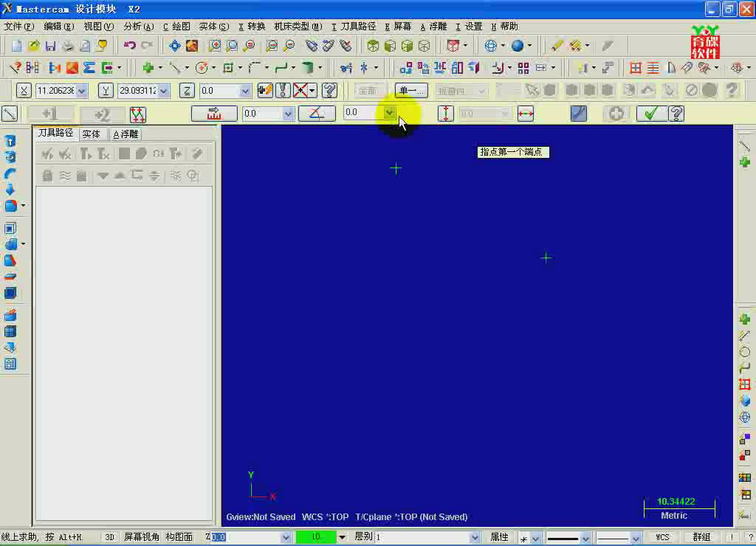The height and width of the screenshot is (546, 756).
Task: Expand the point override X-mark dropdown arrow
Action: tap(312, 91)
